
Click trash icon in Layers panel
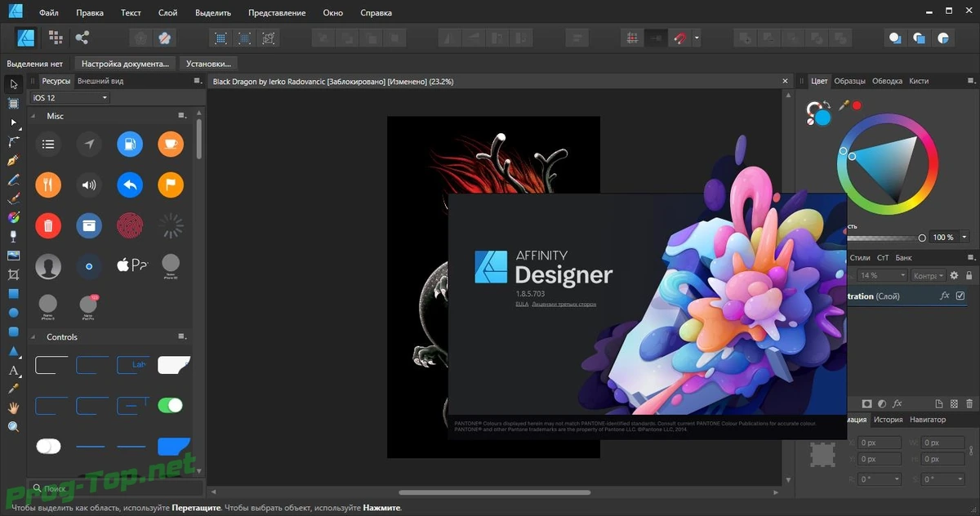pos(969,403)
